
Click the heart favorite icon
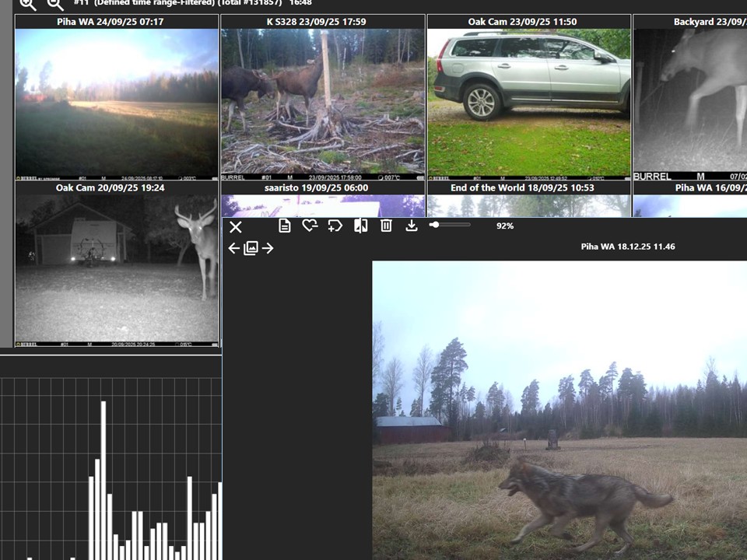click(310, 226)
